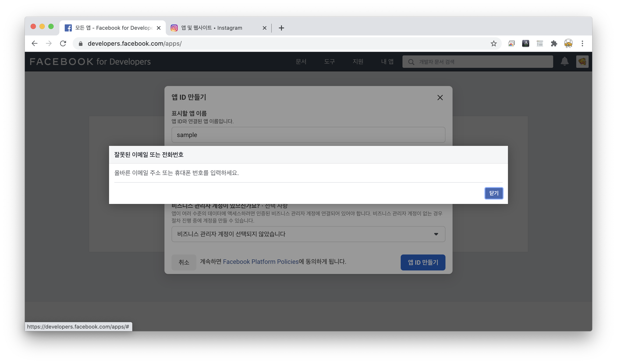Click the notifications bell icon
Viewport: 617px width, 364px height.
pyautogui.click(x=564, y=61)
